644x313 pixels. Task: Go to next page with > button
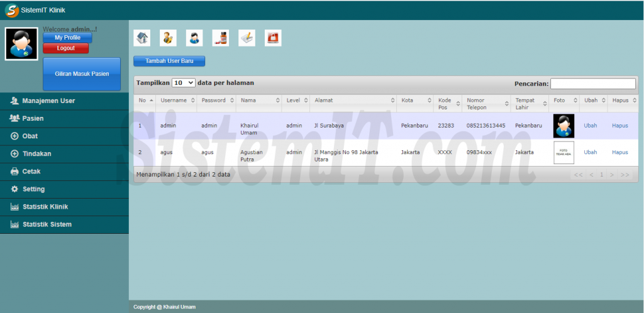tap(612, 175)
